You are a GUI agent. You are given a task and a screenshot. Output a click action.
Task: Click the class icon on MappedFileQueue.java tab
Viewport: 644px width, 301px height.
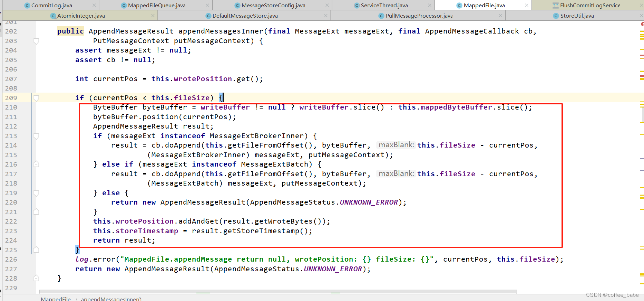124,6
